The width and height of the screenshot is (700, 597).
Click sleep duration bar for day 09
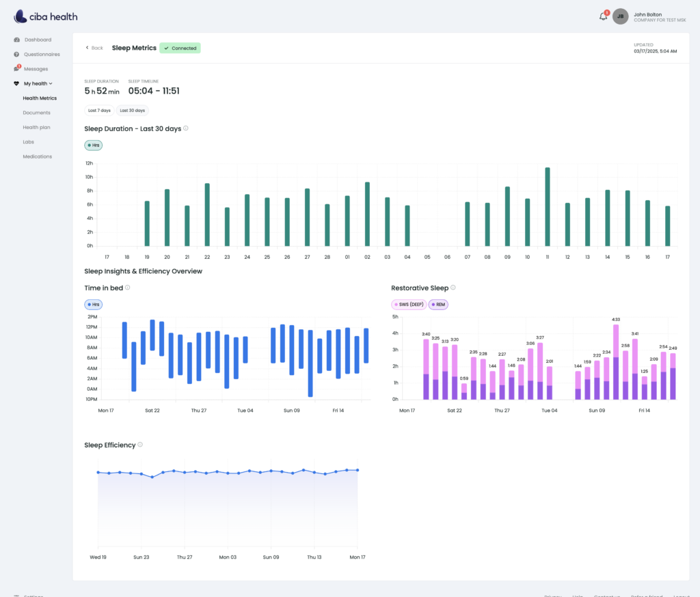tap(508, 217)
